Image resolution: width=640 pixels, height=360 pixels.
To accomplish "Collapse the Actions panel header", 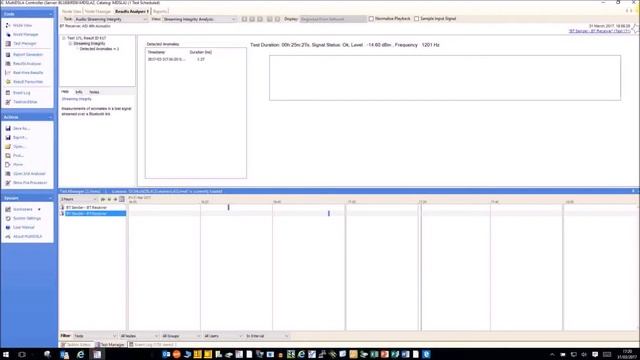I will (51, 117).
